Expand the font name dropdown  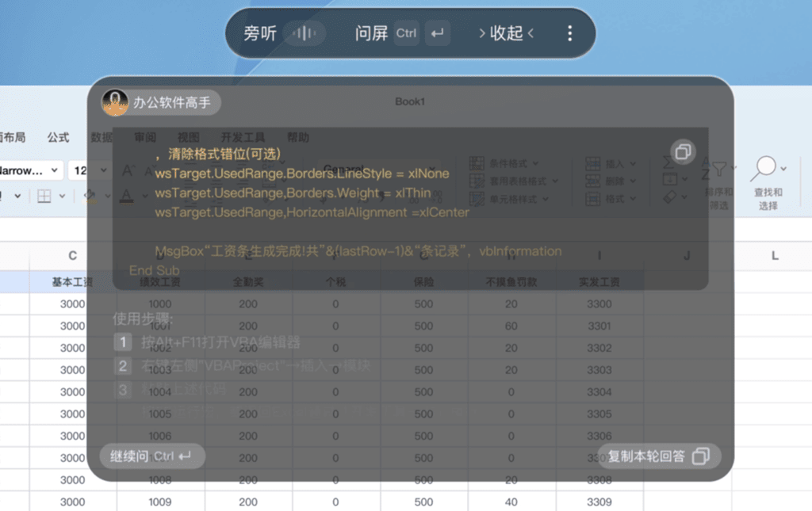(x=55, y=170)
